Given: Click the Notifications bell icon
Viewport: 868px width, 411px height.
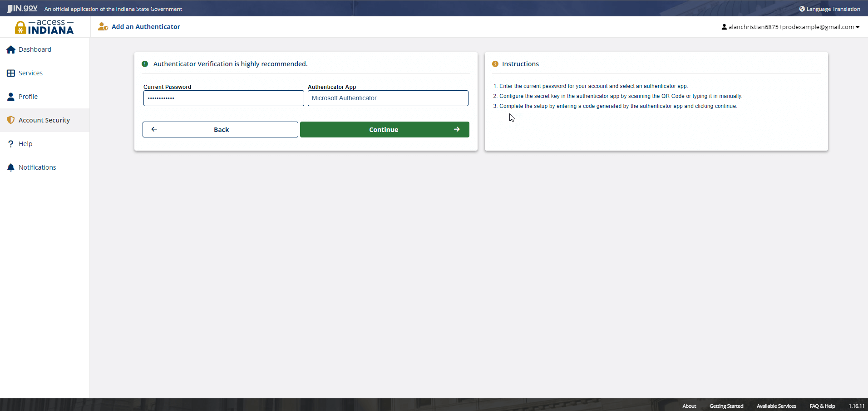Looking at the screenshot, I should click(x=11, y=167).
